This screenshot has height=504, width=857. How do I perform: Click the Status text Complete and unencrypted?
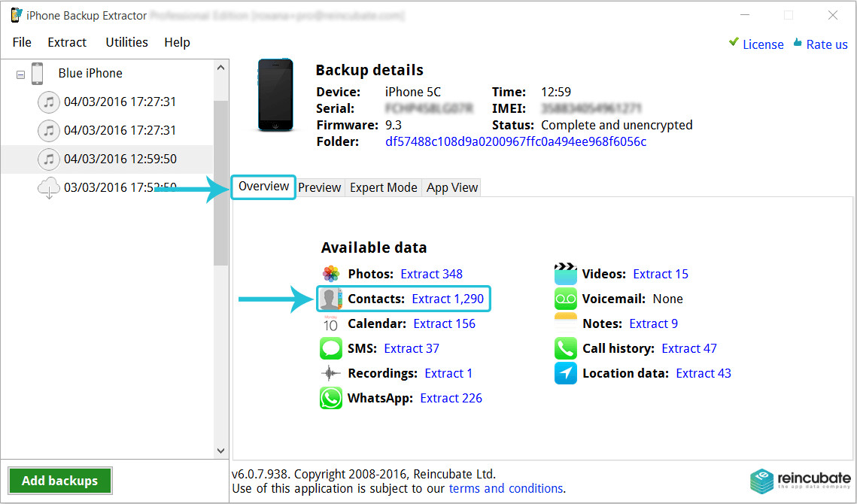click(x=616, y=125)
